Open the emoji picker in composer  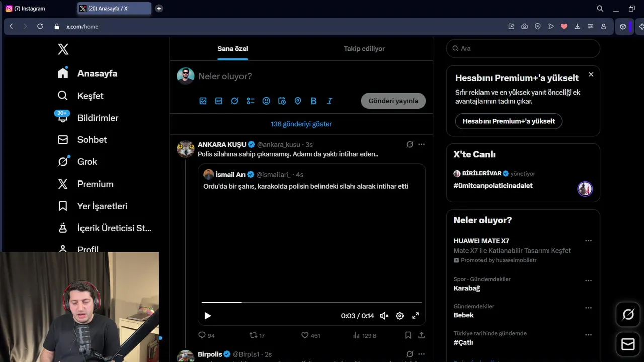pos(266,101)
